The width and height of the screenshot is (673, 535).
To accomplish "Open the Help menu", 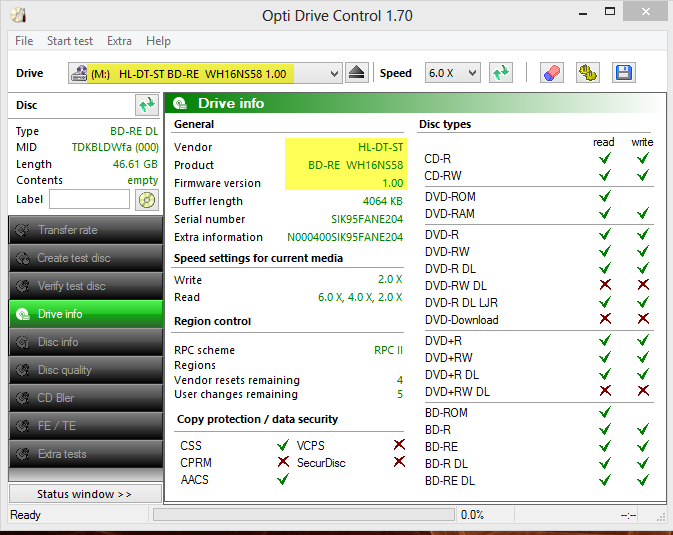I will (x=158, y=41).
